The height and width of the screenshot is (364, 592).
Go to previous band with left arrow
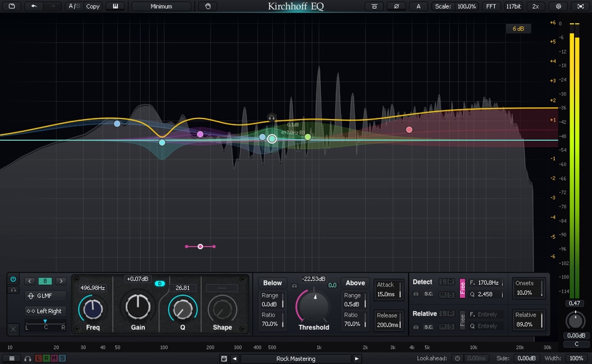coord(29,281)
